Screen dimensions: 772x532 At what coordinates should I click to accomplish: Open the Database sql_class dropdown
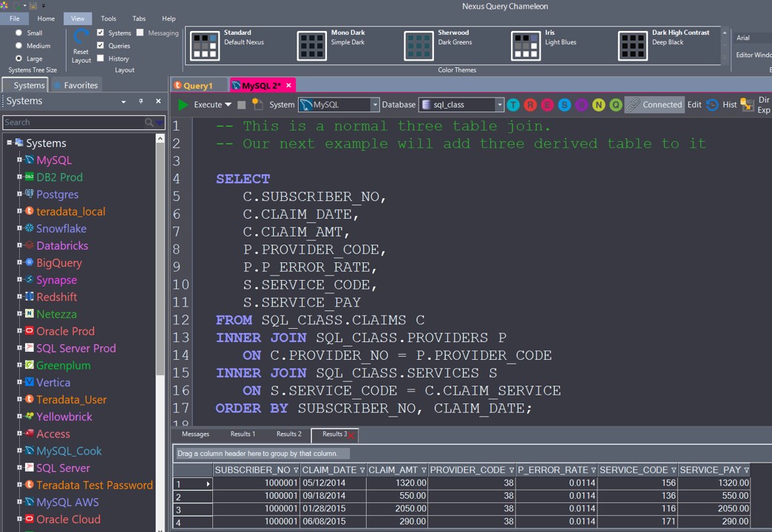coord(500,105)
